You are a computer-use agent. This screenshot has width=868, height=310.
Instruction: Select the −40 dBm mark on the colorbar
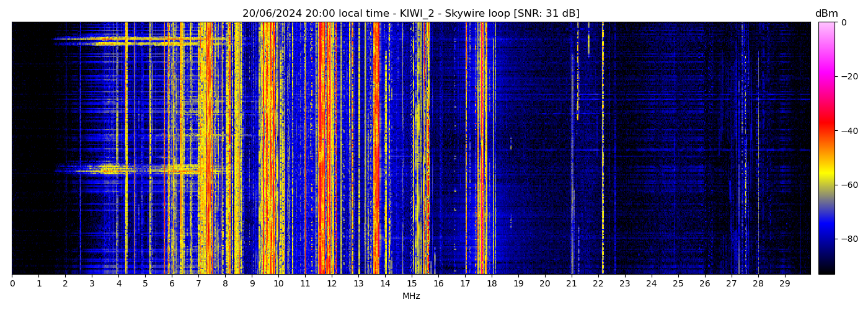point(847,131)
